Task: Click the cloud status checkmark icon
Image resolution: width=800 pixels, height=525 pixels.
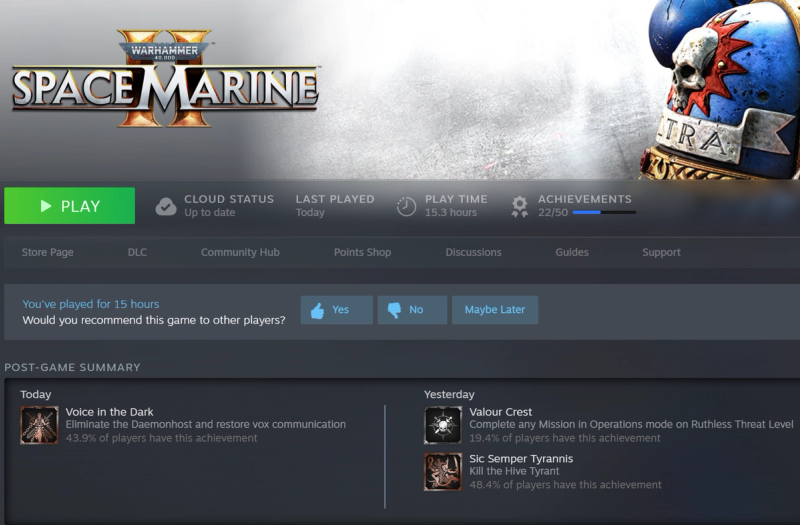Action: point(166,207)
